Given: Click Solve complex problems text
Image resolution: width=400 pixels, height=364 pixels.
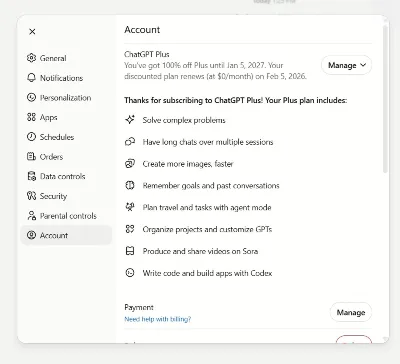Looking at the screenshot, I should pyautogui.click(x=184, y=120).
